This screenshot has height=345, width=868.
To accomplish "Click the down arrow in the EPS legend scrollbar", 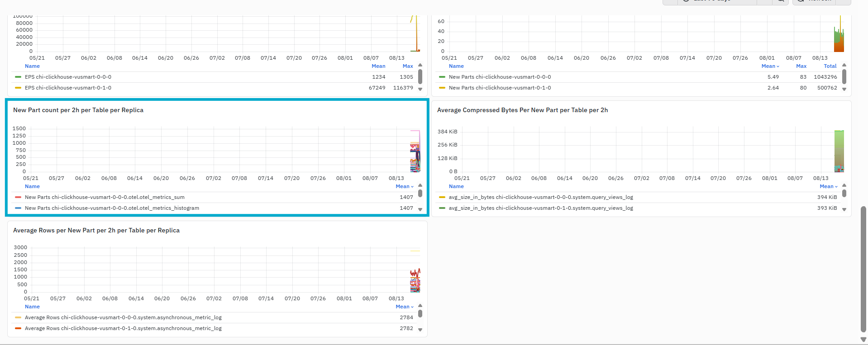I will 420,89.
